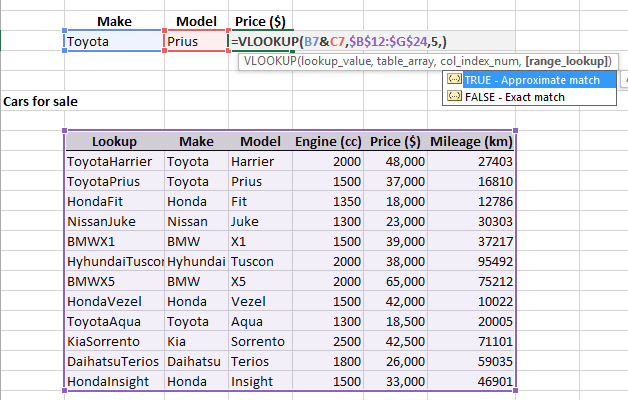Select FALSE - Exact match option
Screen dimensions: 628x400
point(515,97)
